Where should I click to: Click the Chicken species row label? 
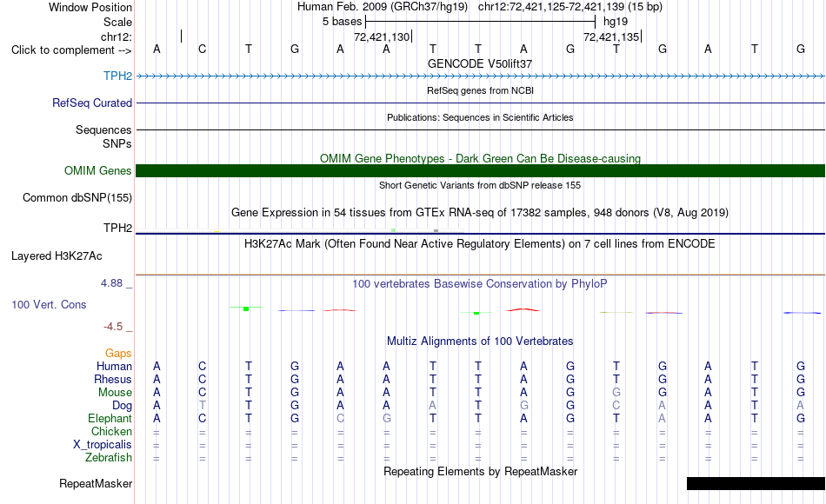[x=111, y=431]
